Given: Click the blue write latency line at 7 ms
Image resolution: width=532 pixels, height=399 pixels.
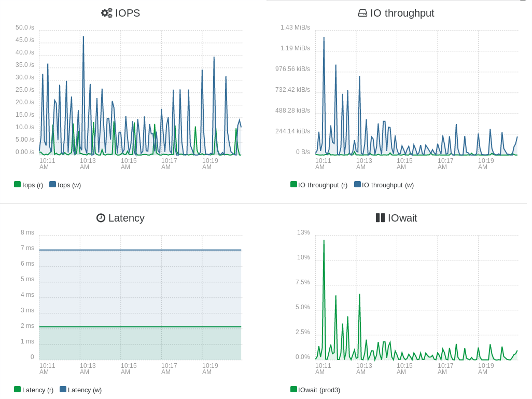Looking at the screenshot, I should (x=140, y=250).
